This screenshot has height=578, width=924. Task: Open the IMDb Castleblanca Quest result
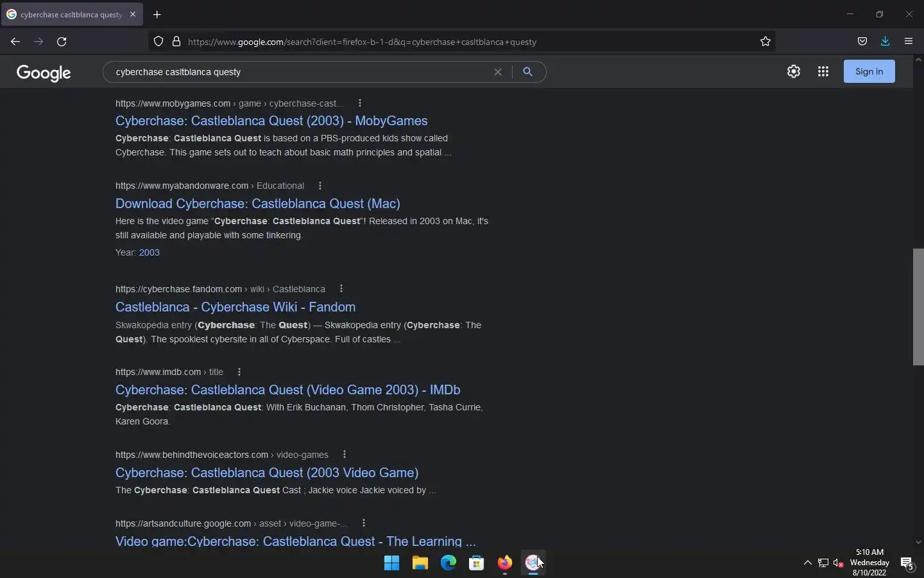pyautogui.click(x=287, y=390)
